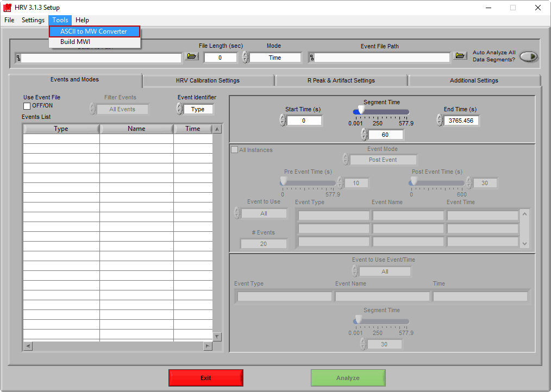
Task: Click the End Time stepper arrows
Action: click(x=440, y=121)
